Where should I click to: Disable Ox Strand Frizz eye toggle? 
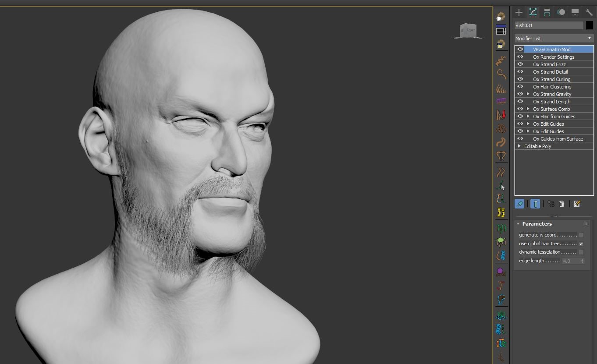pos(520,64)
